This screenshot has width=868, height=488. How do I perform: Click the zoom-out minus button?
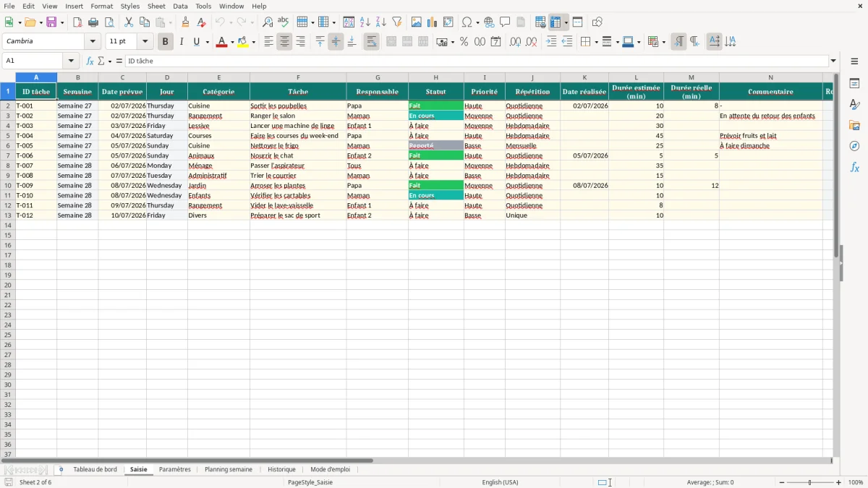782,482
